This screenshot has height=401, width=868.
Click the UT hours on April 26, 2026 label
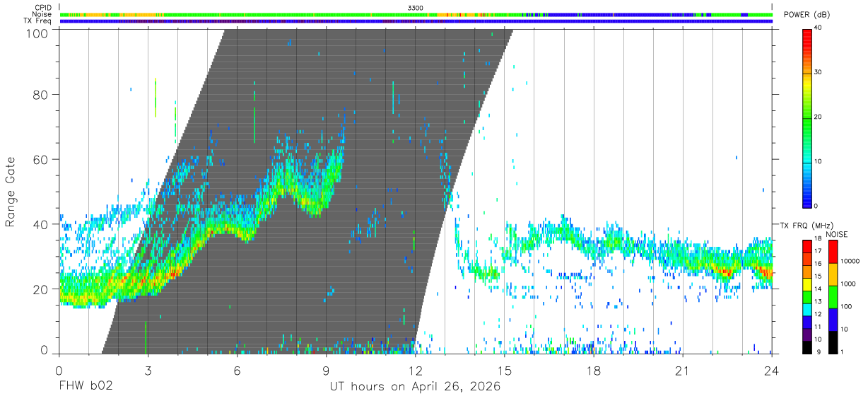(415, 387)
